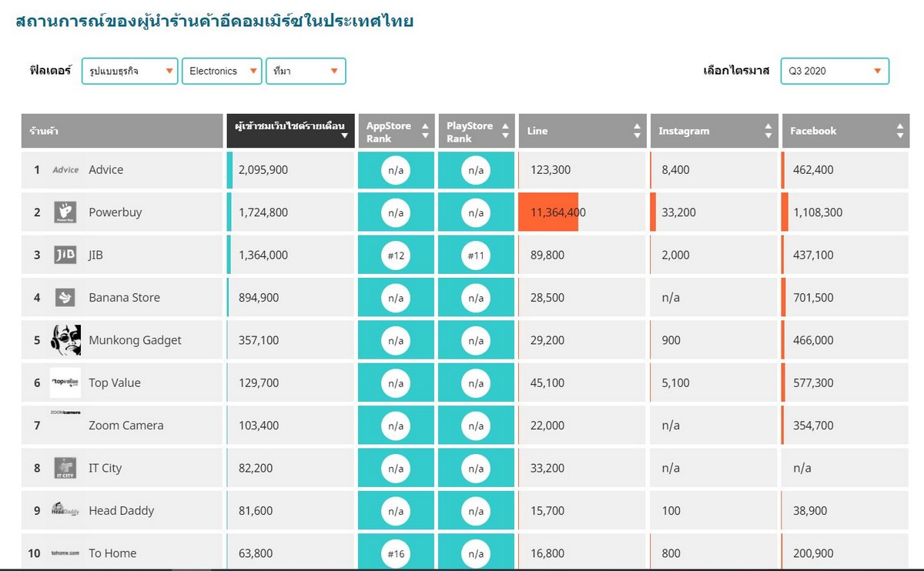
Task: Select Advice Line value 123,300
Action: 551,170
